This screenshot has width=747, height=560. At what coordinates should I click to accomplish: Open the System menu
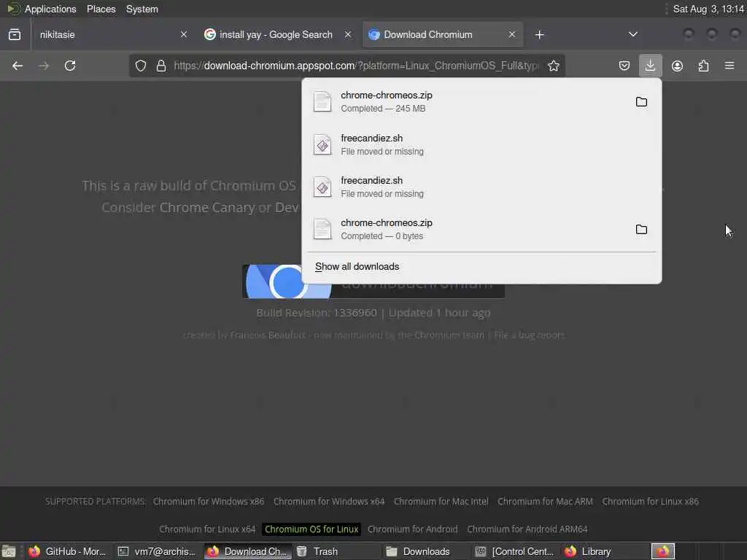[142, 9]
